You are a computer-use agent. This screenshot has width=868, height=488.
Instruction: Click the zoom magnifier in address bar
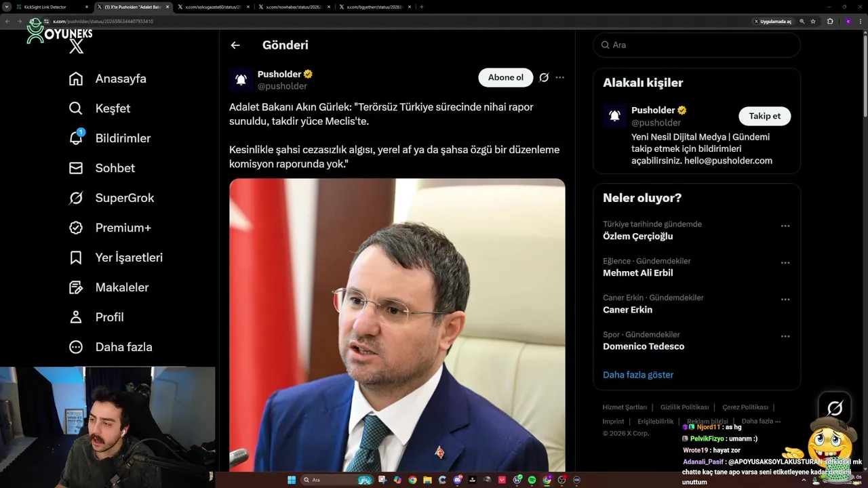coord(802,21)
